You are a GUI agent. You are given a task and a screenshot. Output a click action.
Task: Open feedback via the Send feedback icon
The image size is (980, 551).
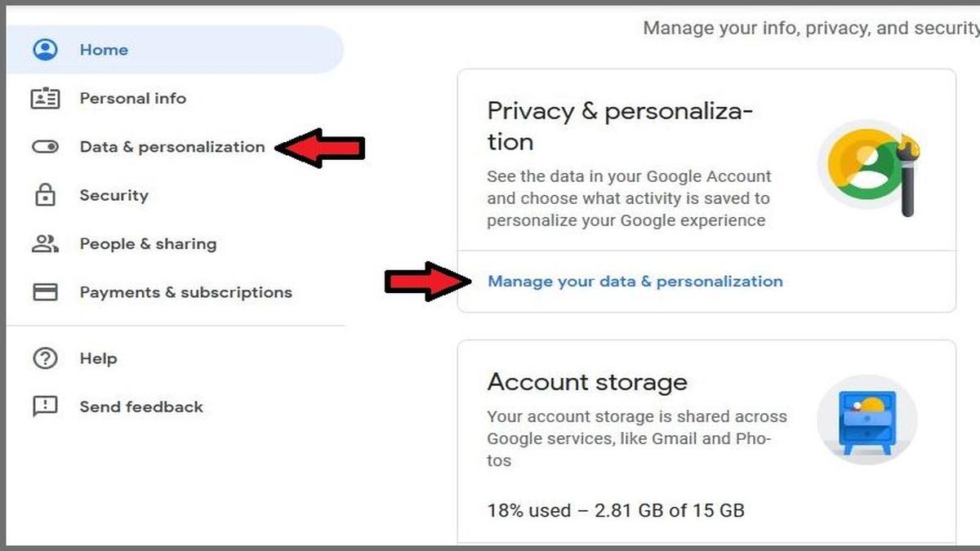(x=47, y=406)
